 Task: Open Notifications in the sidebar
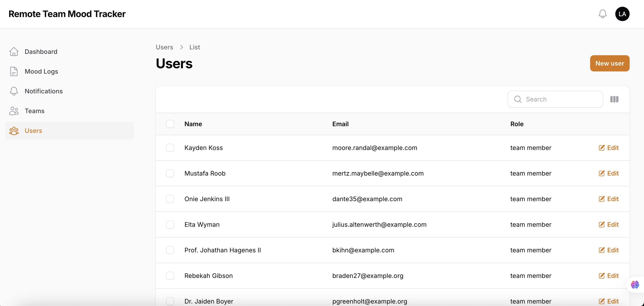pyautogui.click(x=44, y=91)
